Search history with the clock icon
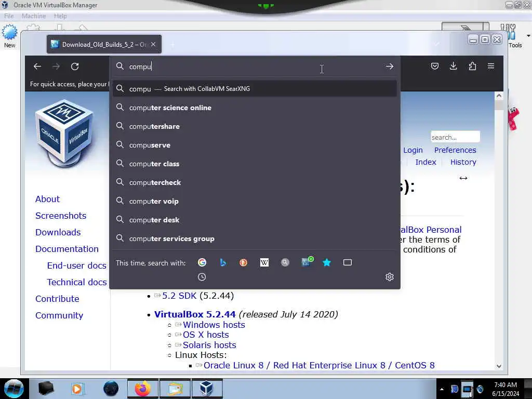 [202, 277]
